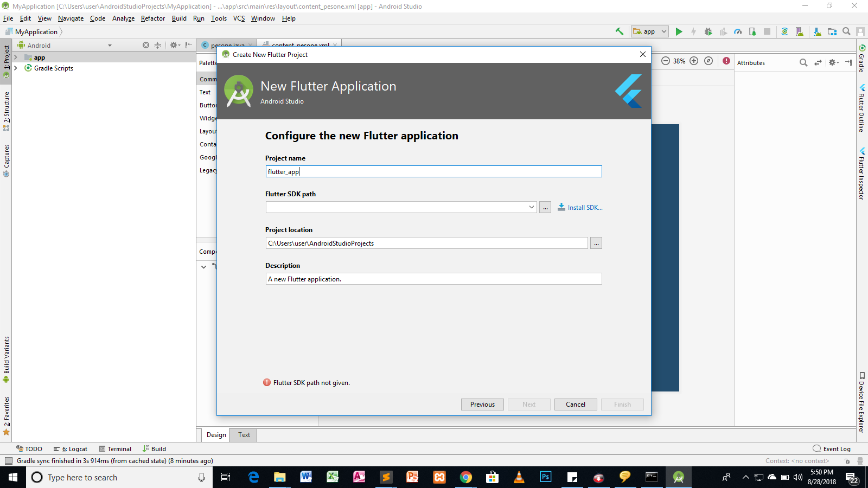Expand the Flutter SDK path combo box
This screenshot has height=488, width=868.
click(531, 207)
